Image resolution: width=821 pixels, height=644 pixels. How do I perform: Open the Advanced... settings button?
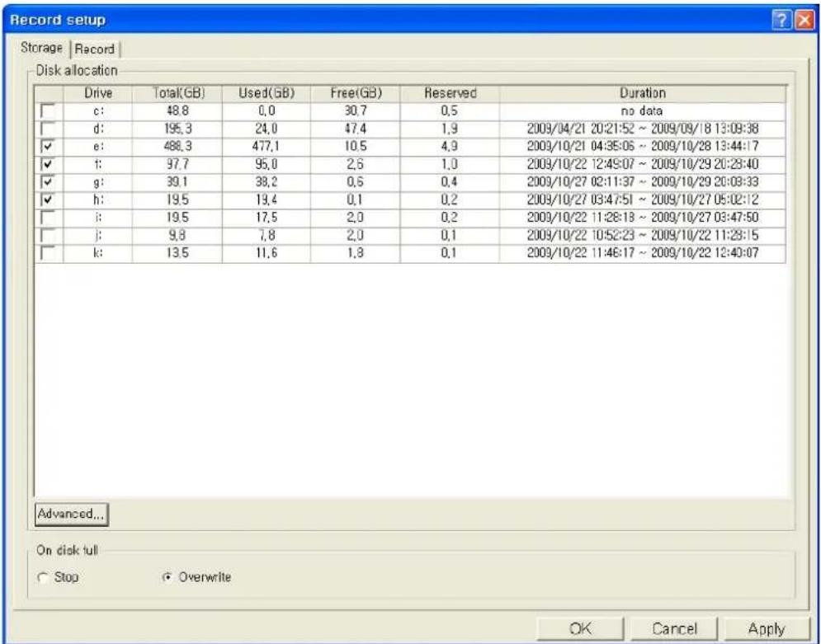pos(72,514)
